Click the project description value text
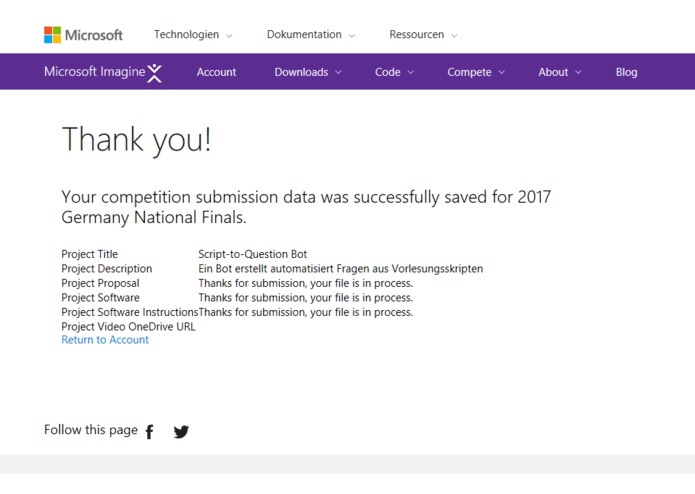Viewport: 695px width, 494px height. tap(340, 269)
